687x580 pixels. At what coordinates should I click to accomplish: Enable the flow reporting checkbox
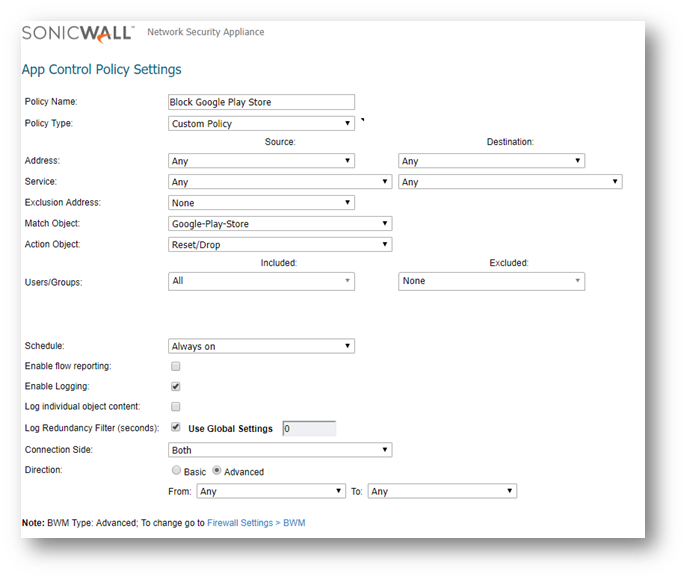pyautogui.click(x=176, y=366)
